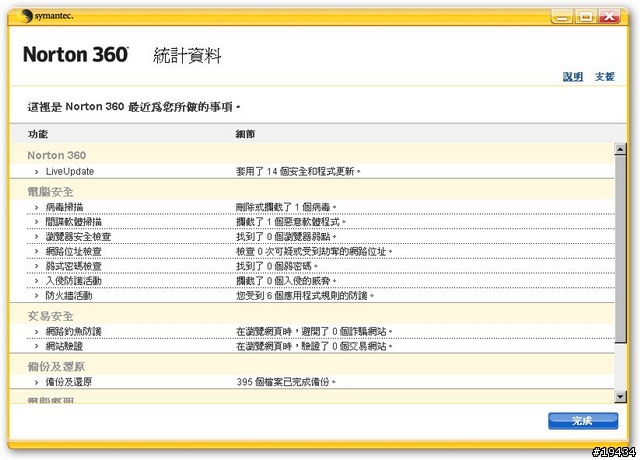Expand the 備份及還原 row arrow
This screenshot has width=640, height=460.
36,382
